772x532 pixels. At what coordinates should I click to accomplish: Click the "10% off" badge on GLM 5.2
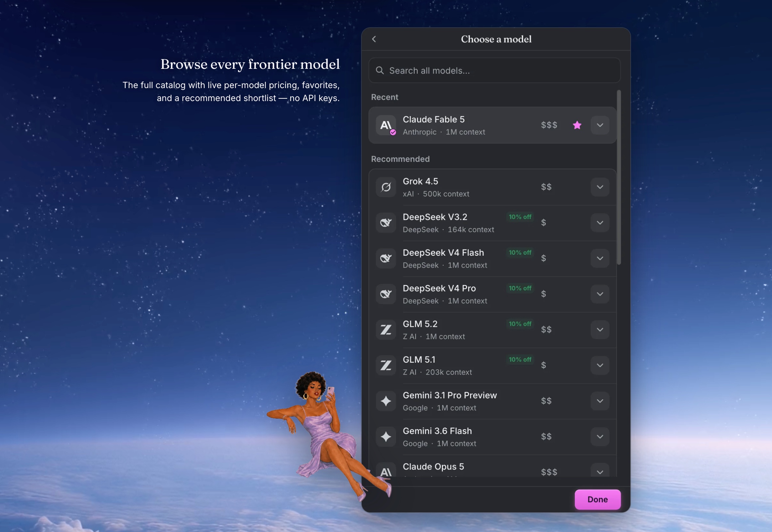520,324
